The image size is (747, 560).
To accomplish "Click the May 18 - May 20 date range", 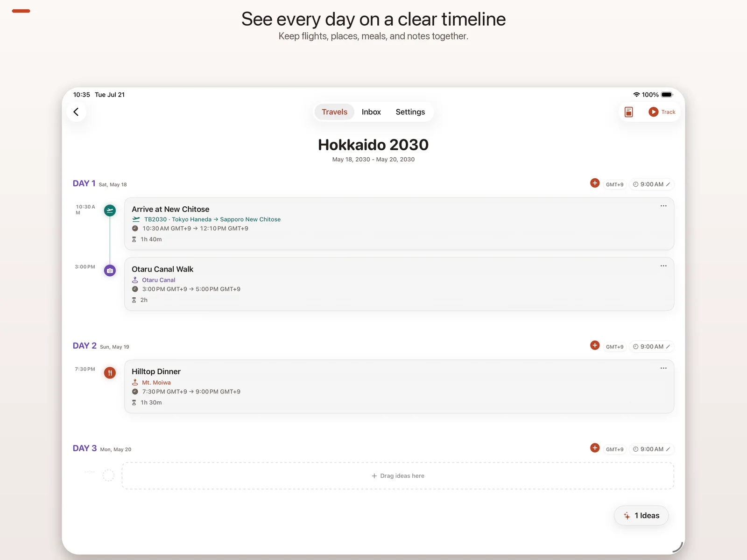I will pos(373,160).
